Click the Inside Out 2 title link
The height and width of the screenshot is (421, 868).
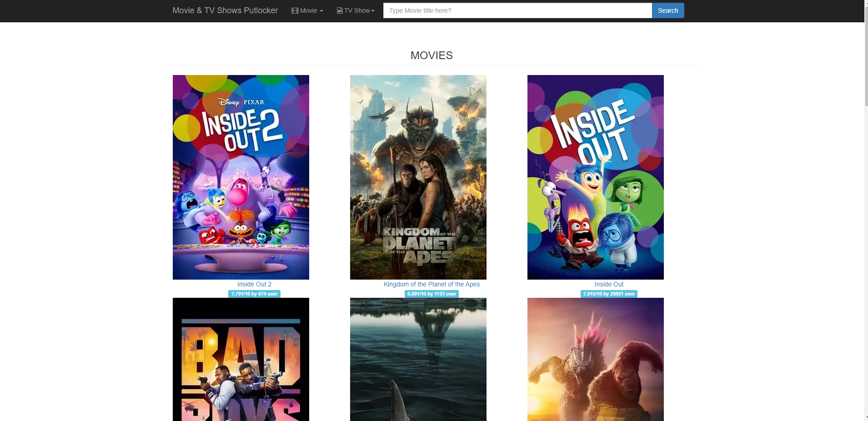(x=254, y=284)
